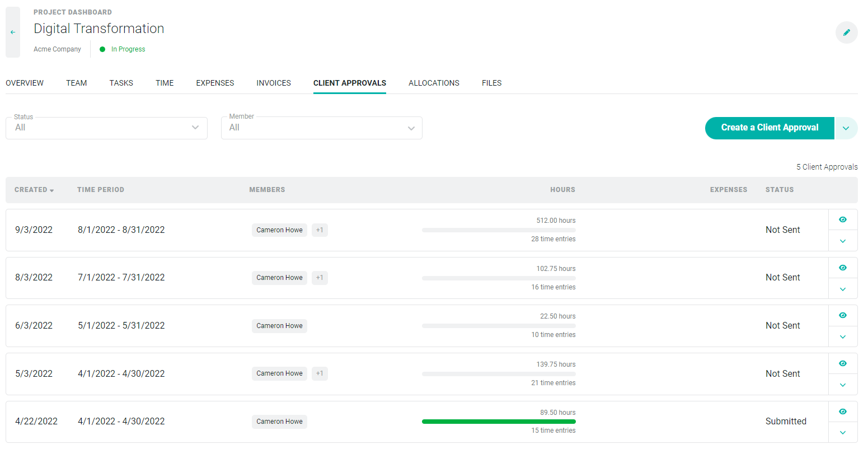This screenshot has width=868, height=449.
Task: View the 9/3/2022 approval via eye icon
Action: pyautogui.click(x=843, y=219)
